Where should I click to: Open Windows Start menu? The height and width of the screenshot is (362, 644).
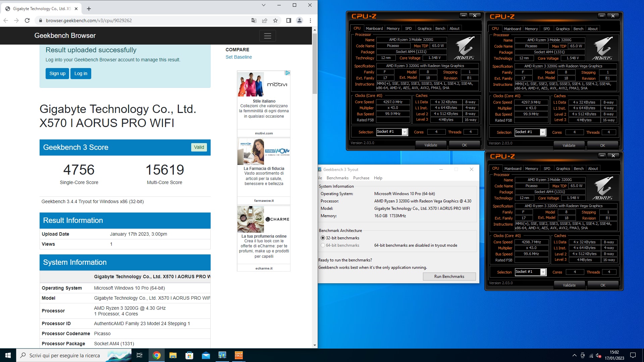point(8,355)
